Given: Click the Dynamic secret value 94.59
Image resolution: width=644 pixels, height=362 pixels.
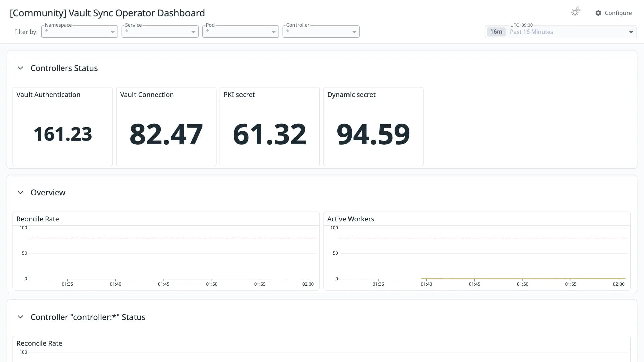Looking at the screenshot, I should (x=373, y=134).
